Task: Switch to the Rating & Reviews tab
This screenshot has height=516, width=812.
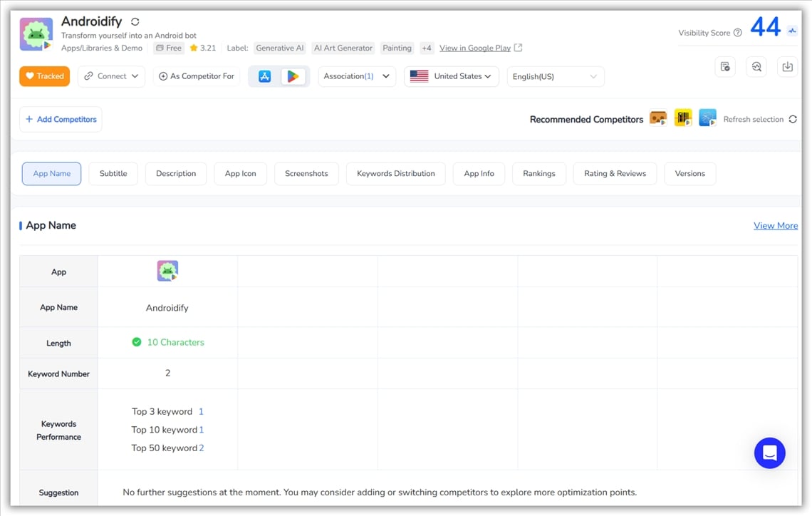Action: coord(615,173)
